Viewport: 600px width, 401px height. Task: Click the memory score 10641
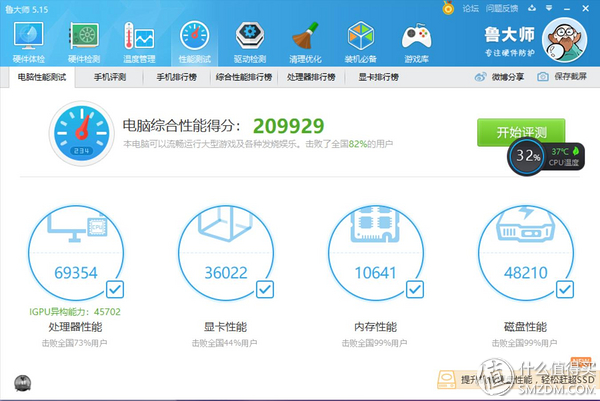[375, 273]
